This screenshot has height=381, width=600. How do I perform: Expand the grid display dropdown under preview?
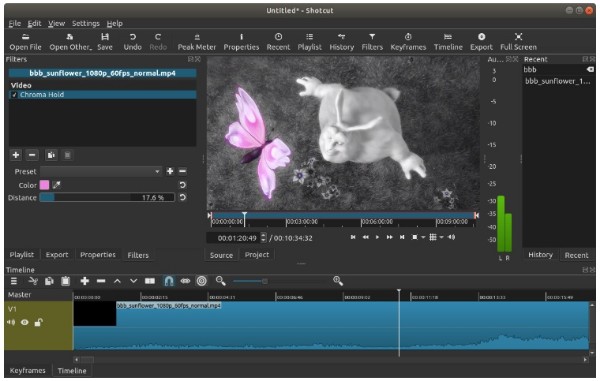(x=441, y=238)
